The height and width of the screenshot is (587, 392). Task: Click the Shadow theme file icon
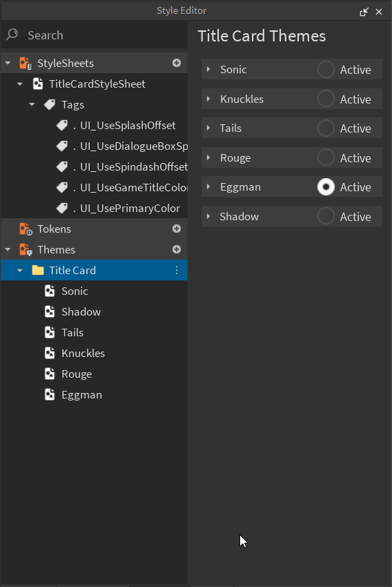pos(50,311)
